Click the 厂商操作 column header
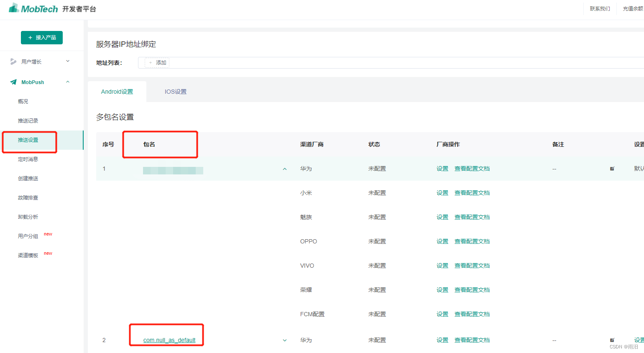644x353 pixels. click(448, 144)
